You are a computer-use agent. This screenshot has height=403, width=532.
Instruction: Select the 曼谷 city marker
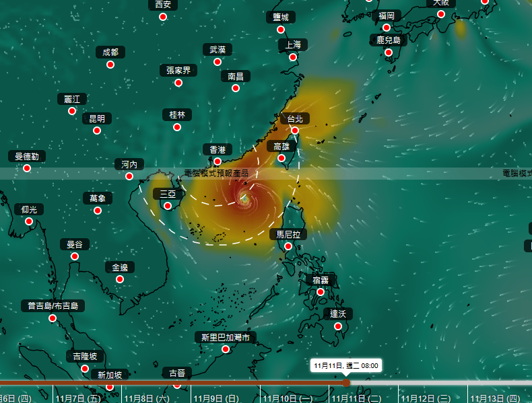[x=75, y=256]
